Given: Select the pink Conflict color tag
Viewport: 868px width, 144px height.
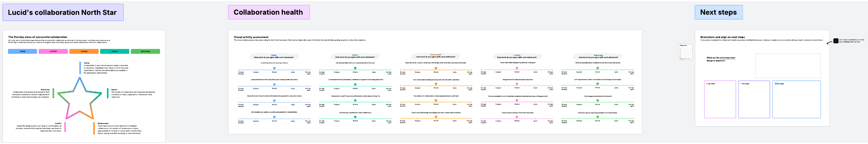Looking at the screenshot, I should coord(53,51).
